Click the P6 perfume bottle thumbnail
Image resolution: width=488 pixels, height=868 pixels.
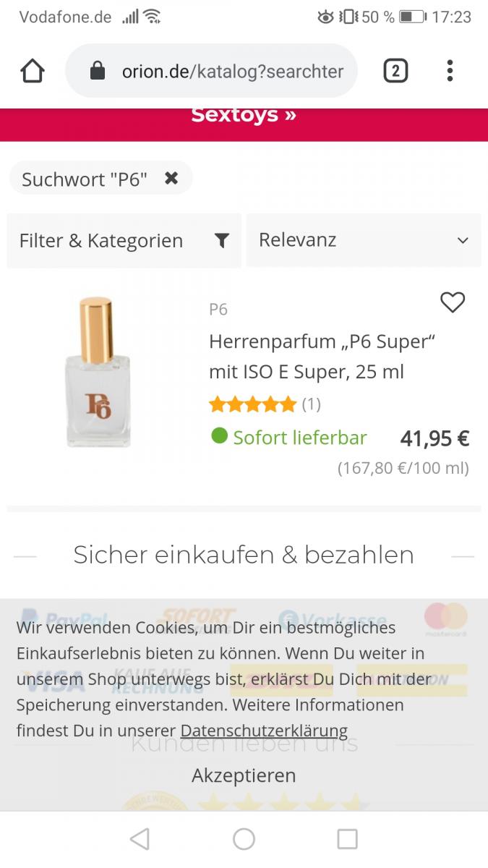pos(98,372)
